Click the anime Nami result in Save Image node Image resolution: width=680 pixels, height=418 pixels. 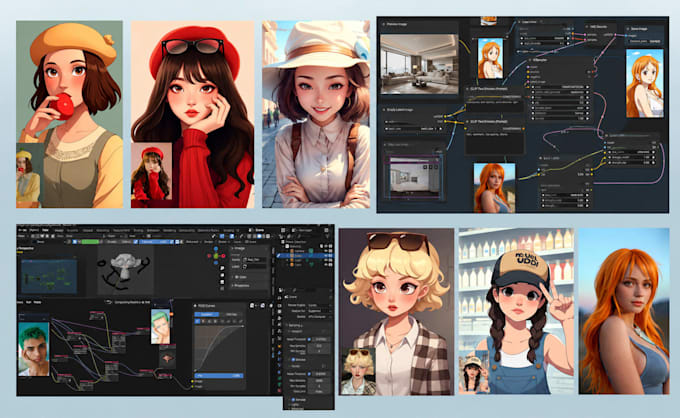click(x=645, y=83)
